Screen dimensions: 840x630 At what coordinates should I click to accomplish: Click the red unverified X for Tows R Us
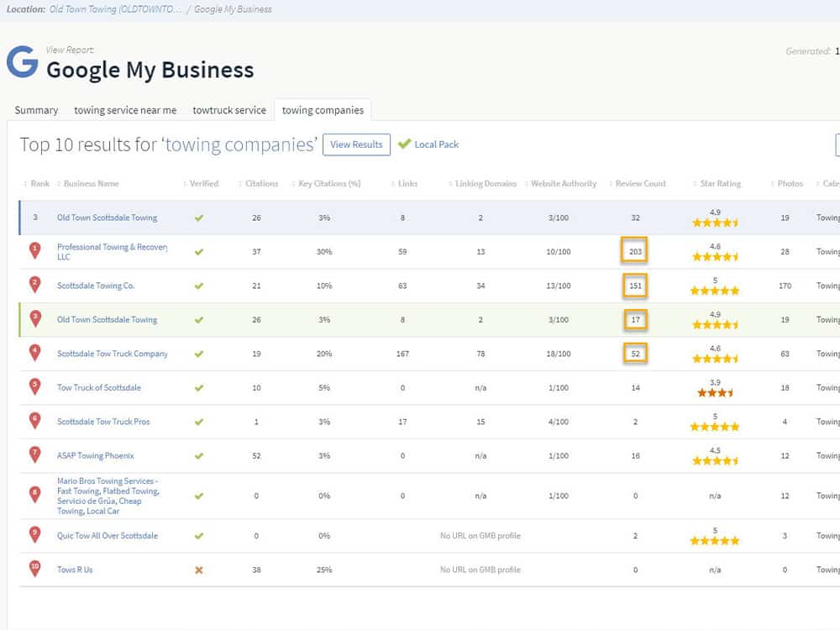(199, 570)
